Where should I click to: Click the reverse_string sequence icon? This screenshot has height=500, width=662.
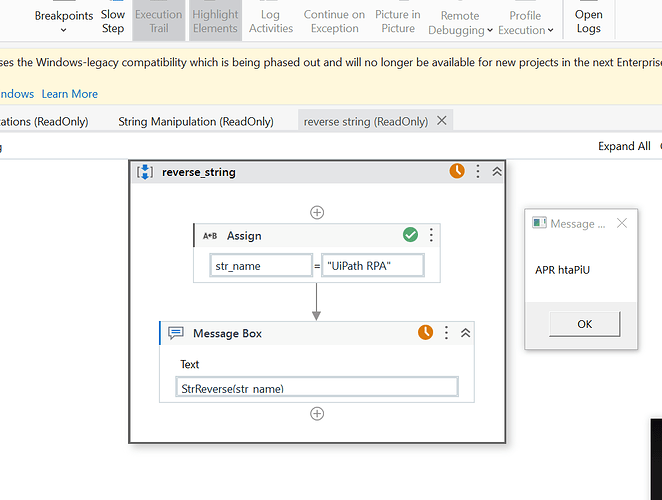click(145, 172)
